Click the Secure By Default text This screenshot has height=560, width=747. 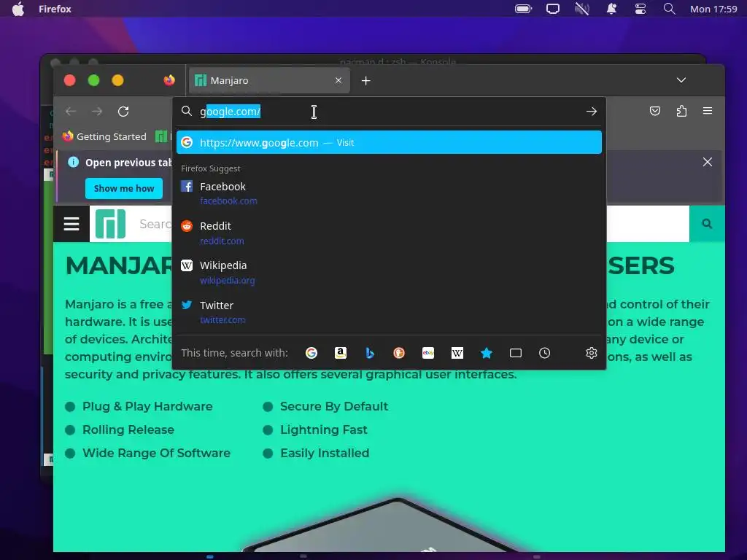334,406
